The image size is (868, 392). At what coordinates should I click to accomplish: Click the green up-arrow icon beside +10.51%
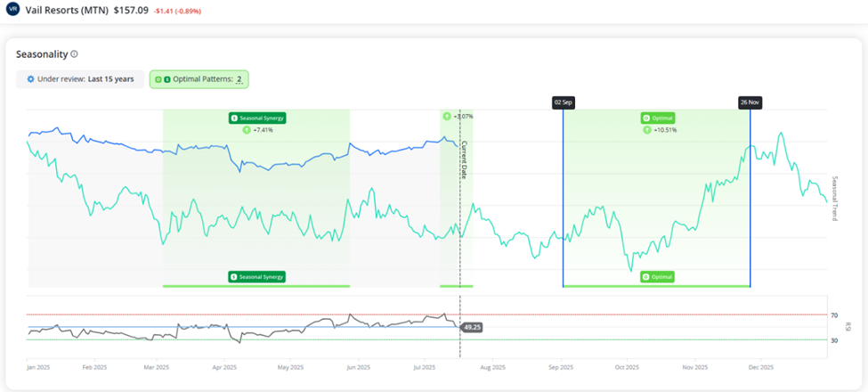point(649,130)
